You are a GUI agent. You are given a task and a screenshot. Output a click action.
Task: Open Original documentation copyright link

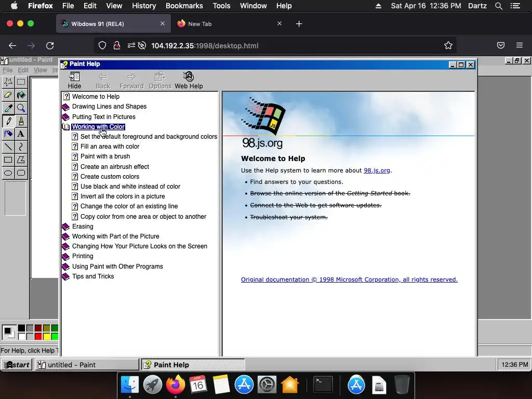pos(349,279)
